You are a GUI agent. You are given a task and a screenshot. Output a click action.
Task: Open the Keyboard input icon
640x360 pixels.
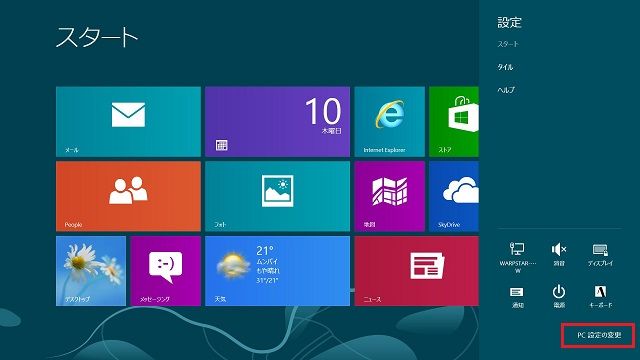(600, 297)
